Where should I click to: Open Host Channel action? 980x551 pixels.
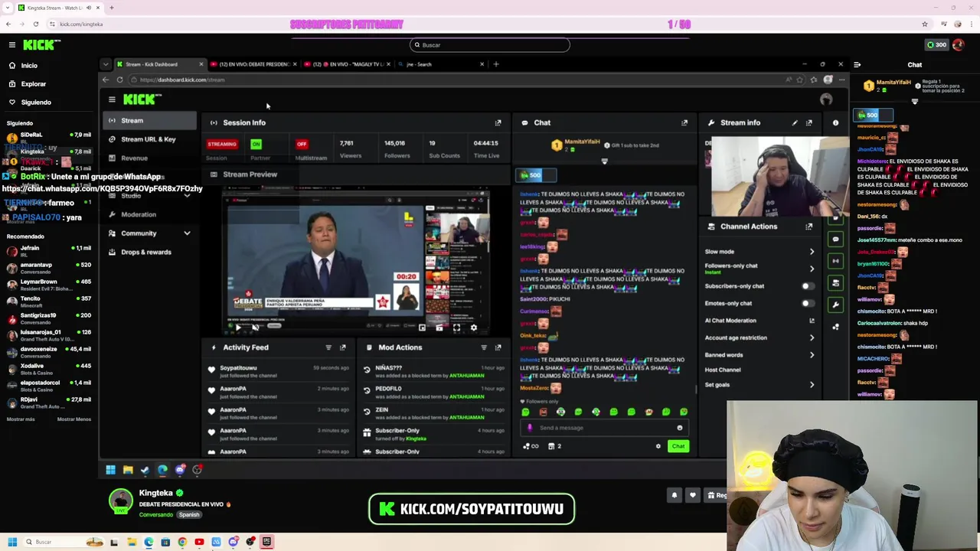pos(723,370)
